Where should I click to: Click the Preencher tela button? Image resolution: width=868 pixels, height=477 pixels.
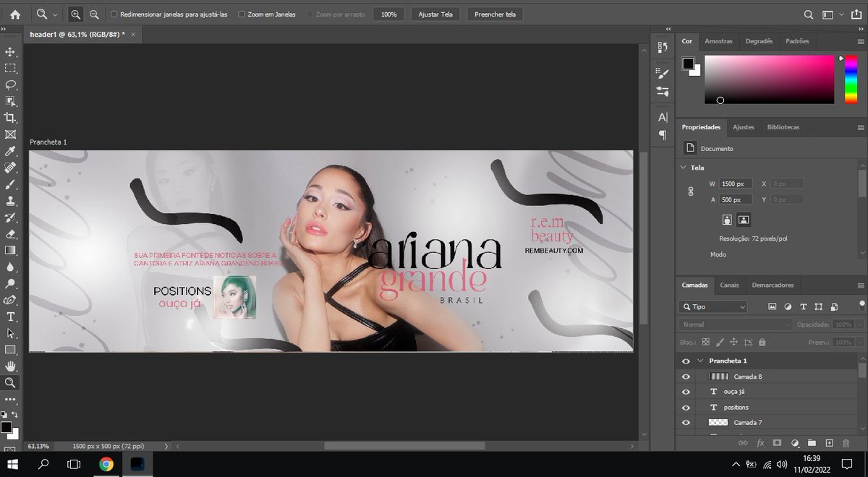click(x=494, y=14)
